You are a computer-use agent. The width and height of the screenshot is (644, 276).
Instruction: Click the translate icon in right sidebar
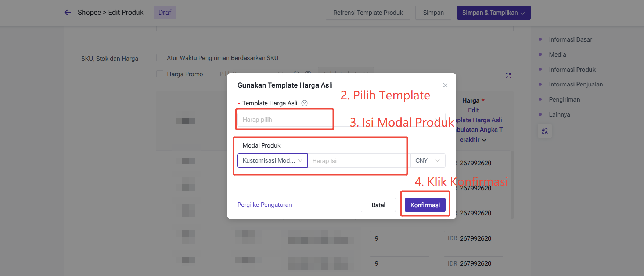[x=544, y=131]
